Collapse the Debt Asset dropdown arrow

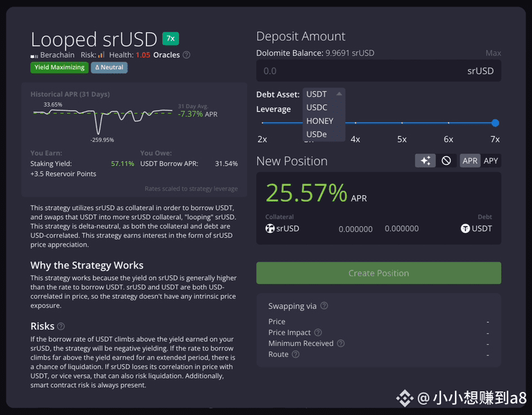(339, 94)
